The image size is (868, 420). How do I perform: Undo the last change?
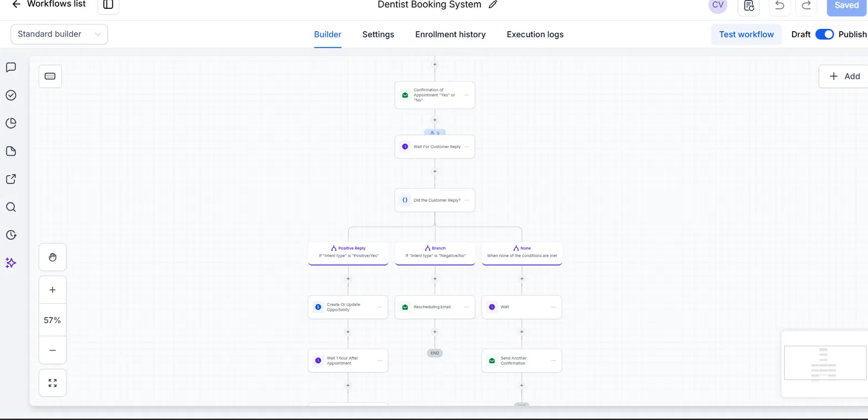tap(779, 6)
